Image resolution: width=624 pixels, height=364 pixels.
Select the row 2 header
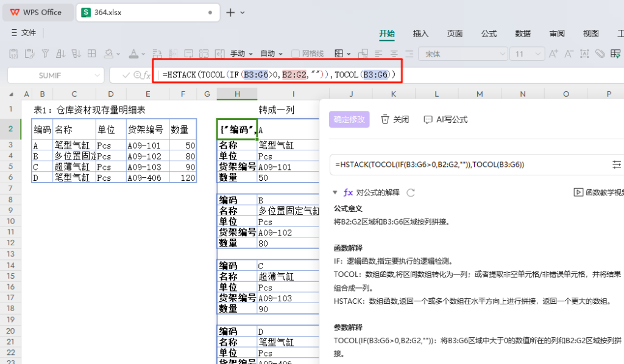(x=10, y=129)
